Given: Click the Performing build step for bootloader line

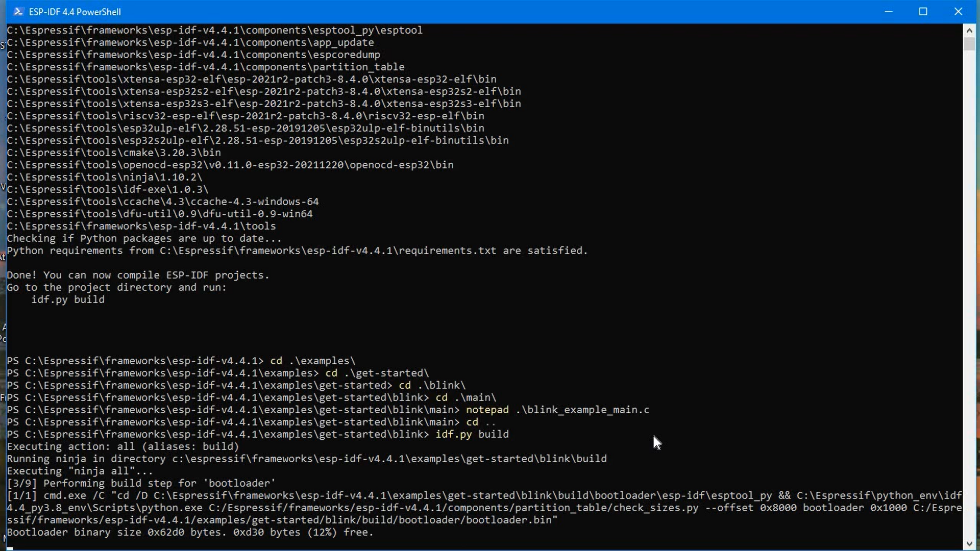Looking at the screenshot, I should 140,483.
